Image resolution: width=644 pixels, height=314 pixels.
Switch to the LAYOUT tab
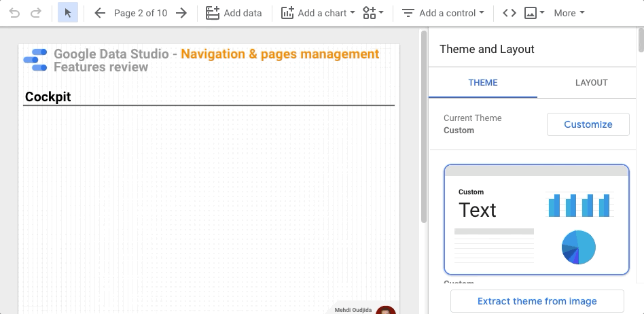[591, 83]
